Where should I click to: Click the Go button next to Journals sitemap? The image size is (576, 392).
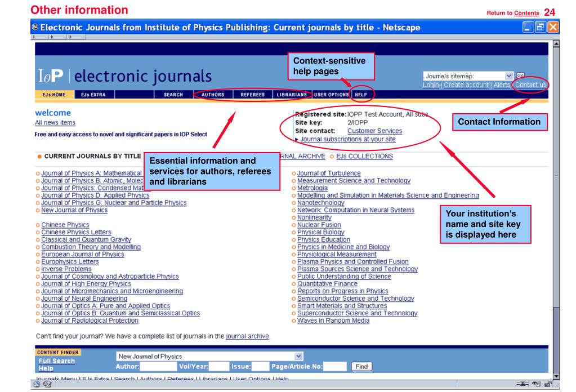(x=520, y=75)
